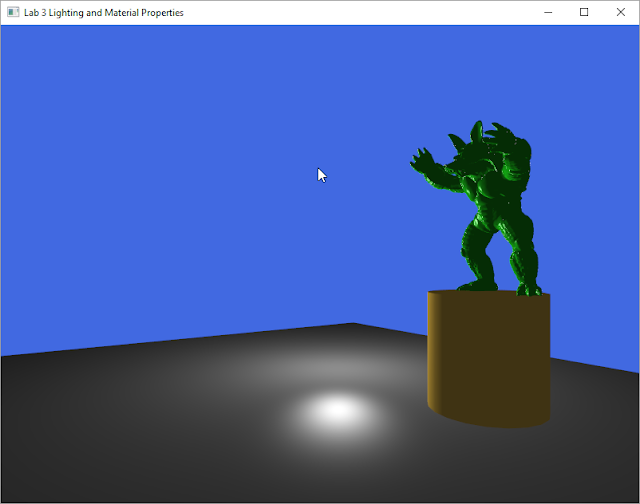The height and width of the screenshot is (504, 640).
Task: Click the top rim of the cylinder
Action: (489, 292)
